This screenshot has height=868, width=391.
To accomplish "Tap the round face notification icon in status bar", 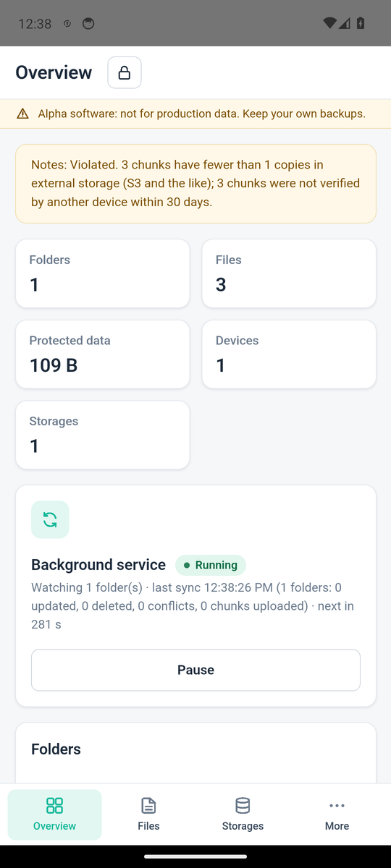I will pyautogui.click(x=88, y=23).
